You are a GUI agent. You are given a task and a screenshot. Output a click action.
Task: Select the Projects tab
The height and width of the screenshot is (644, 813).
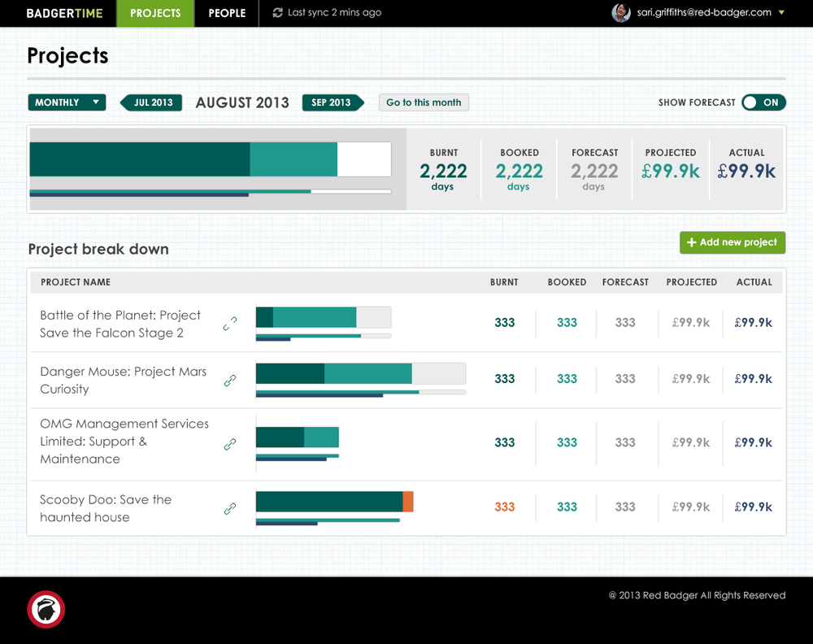155,13
